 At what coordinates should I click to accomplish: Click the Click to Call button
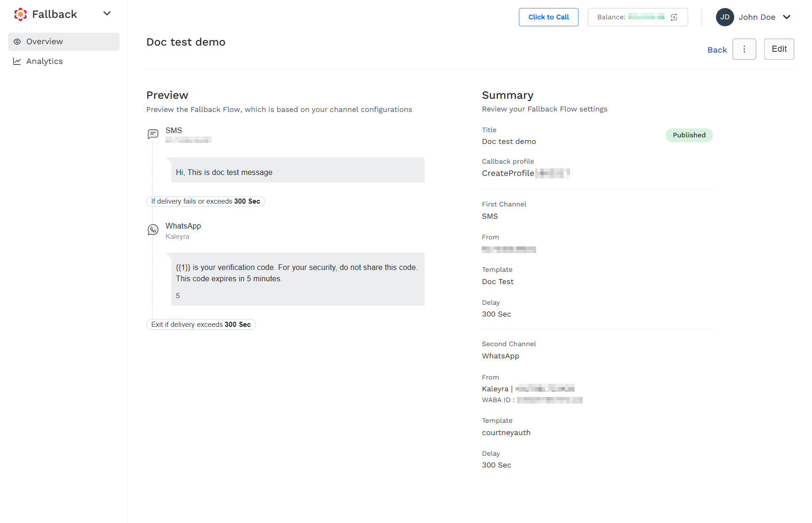click(x=548, y=17)
